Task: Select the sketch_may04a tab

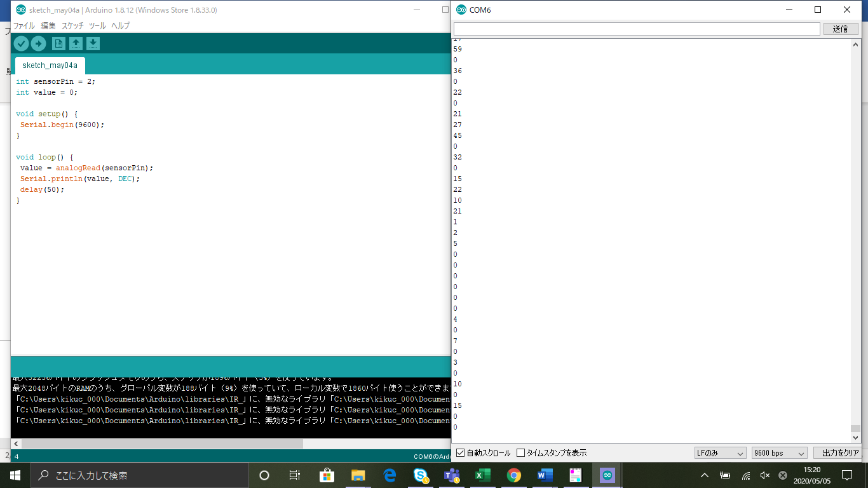Action: click(x=50, y=65)
